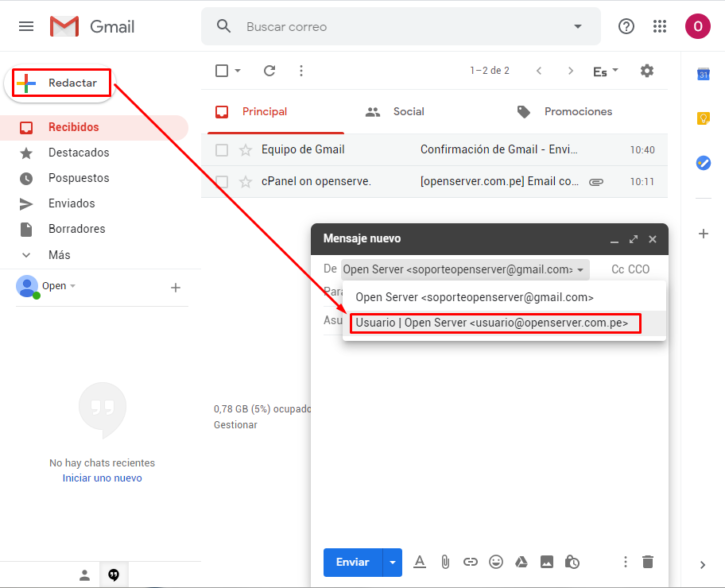This screenshot has height=588, width=725.
Task: Go to the next page of mail
Action: pyautogui.click(x=571, y=71)
